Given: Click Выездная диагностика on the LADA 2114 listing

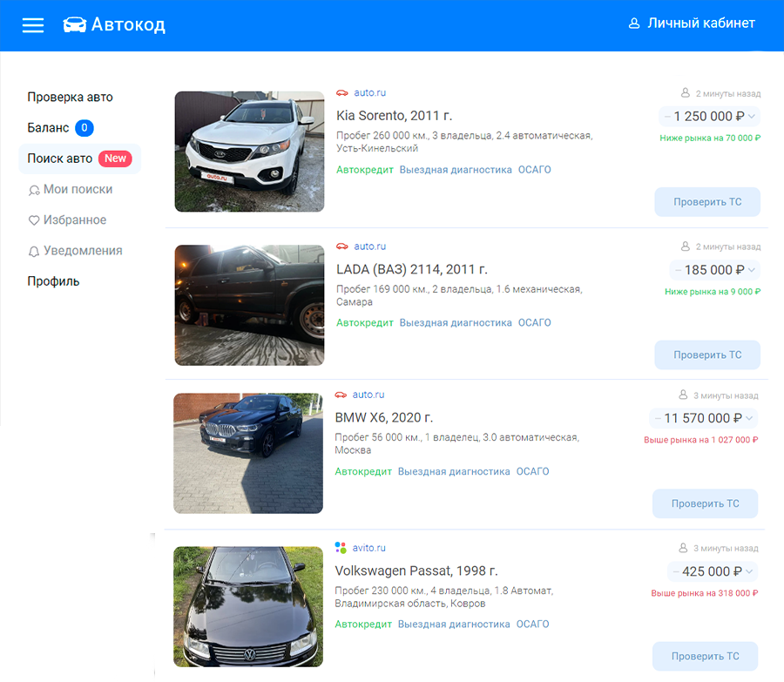Looking at the screenshot, I should (x=456, y=323).
